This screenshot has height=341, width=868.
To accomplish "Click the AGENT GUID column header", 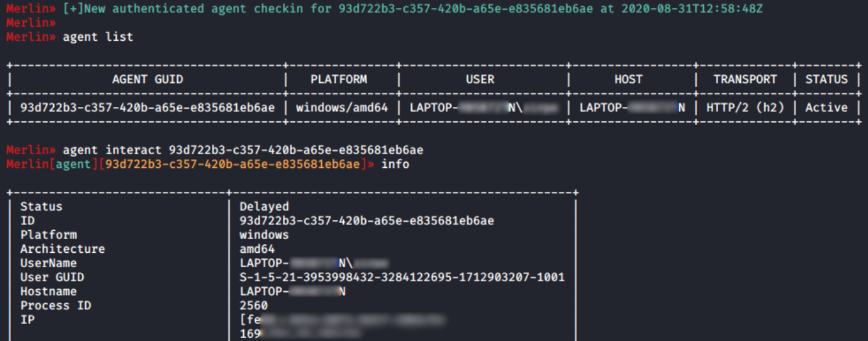I will (x=147, y=80).
